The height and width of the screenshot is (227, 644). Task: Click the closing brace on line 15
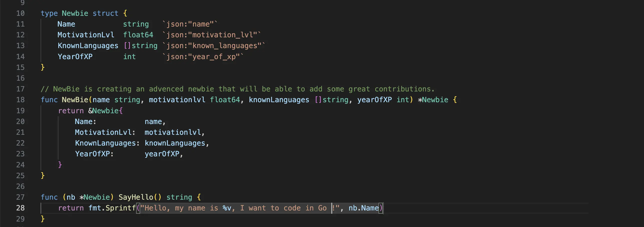click(x=43, y=67)
